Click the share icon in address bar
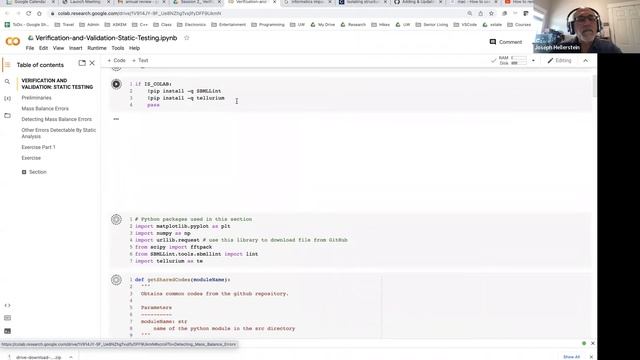This screenshot has width=640, height=360. point(480,13)
